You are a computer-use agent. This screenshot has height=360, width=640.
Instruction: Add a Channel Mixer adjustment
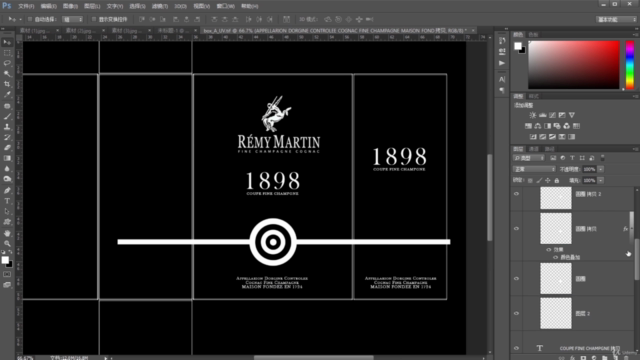point(567,126)
